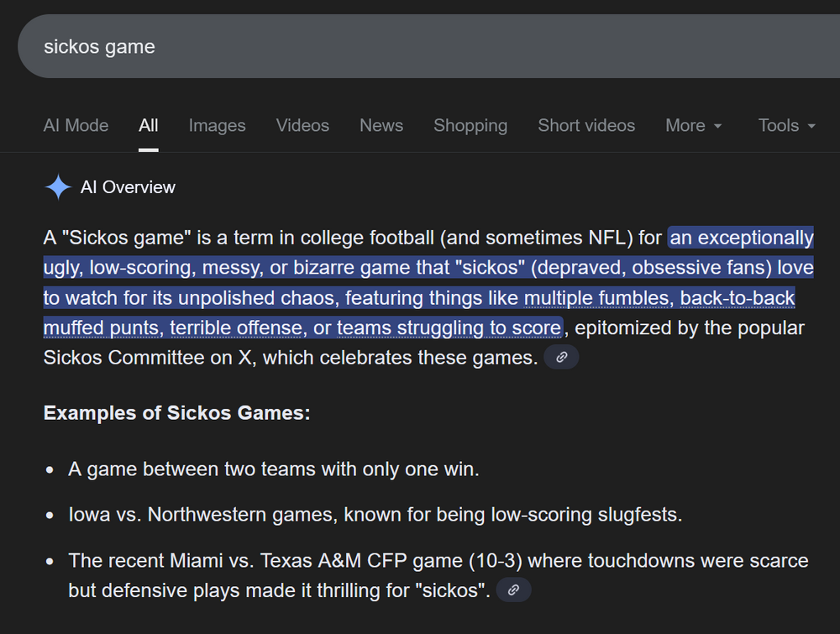Image resolution: width=840 pixels, height=634 pixels.
Task: Click the "Examples of Sickos Games:" heading
Action: (177, 413)
